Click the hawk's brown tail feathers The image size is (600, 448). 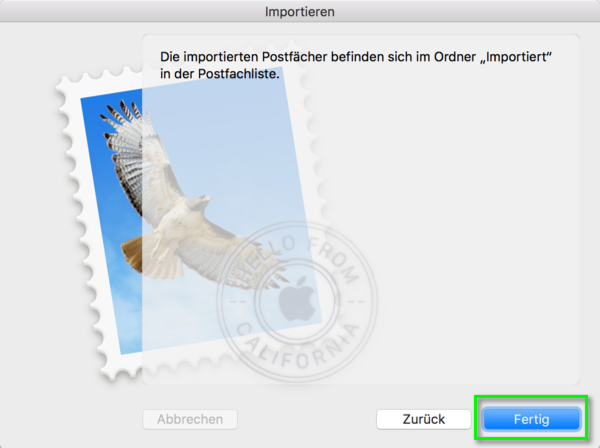pyautogui.click(x=132, y=253)
